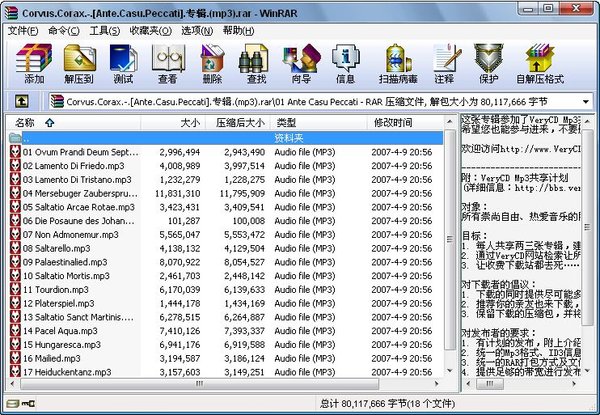Open the 查找 (Find) binoculars tool

pyautogui.click(x=256, y=63)
